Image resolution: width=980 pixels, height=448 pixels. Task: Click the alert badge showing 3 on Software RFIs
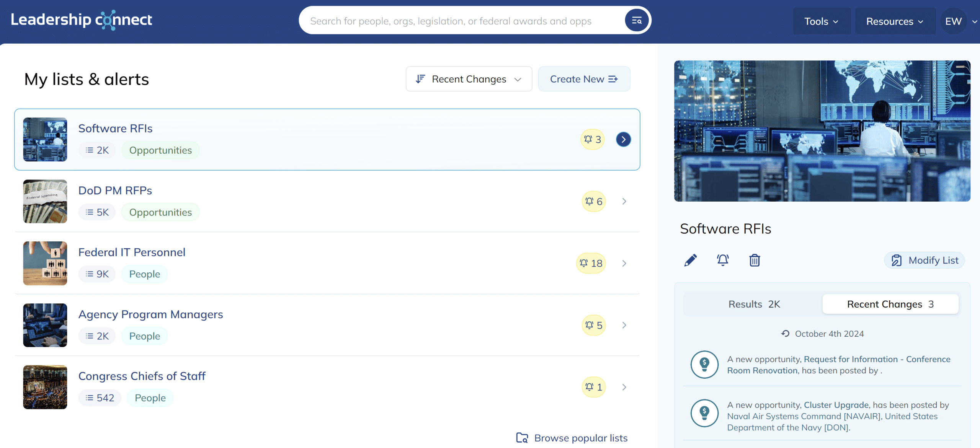(593, 139)
